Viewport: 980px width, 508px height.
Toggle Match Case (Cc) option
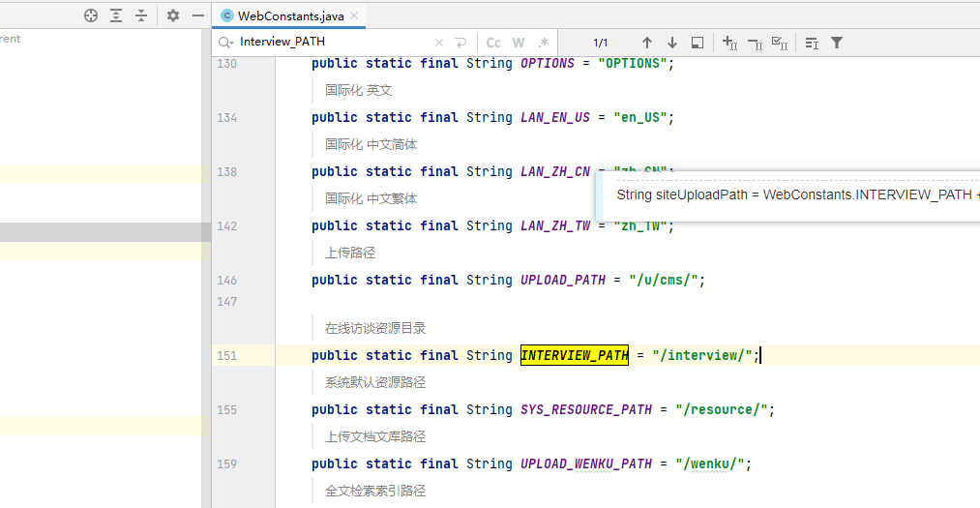[x=493, y=43]
